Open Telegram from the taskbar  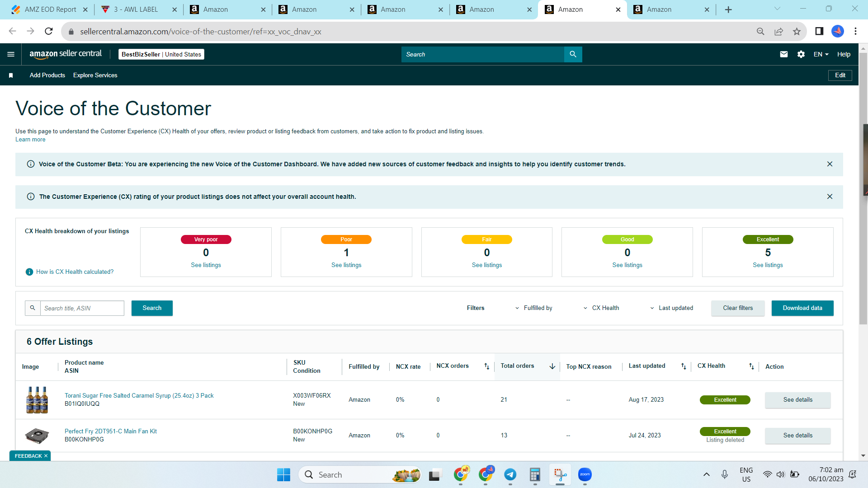510,474
